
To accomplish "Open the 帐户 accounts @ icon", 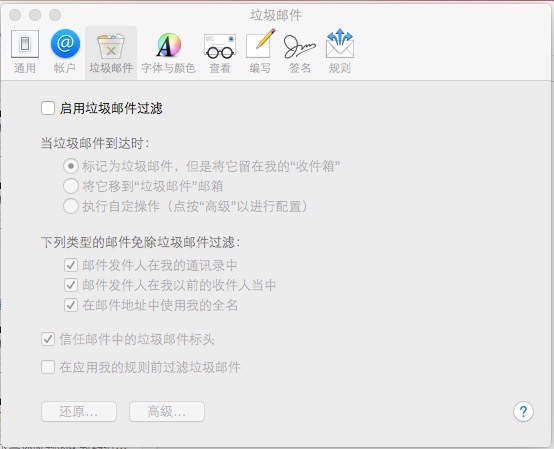I will 65,51.
